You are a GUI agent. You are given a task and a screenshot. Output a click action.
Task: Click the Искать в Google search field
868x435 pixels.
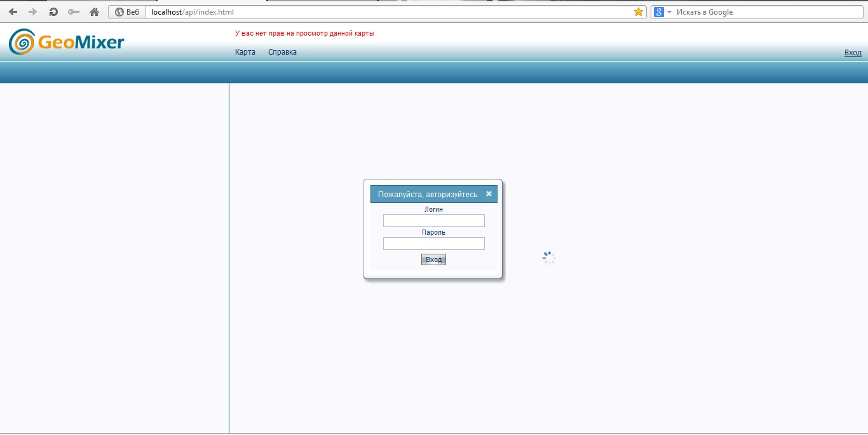tap(769, 12)
